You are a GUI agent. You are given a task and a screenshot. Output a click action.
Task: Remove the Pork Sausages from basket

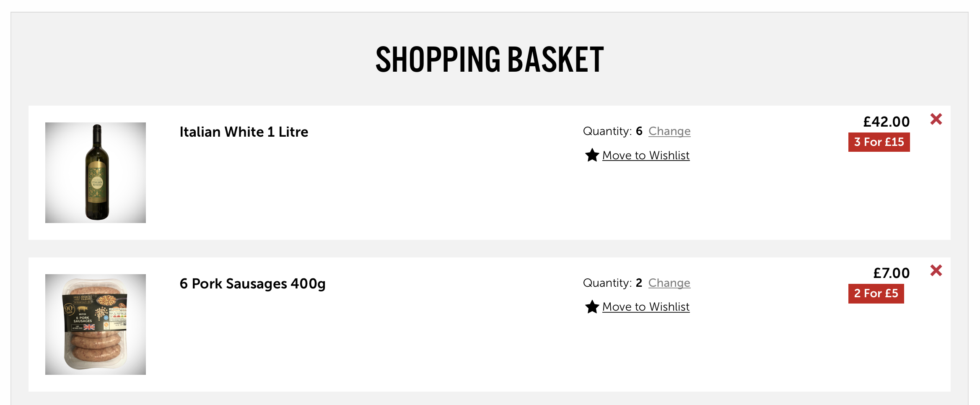[x=936, y=271]
